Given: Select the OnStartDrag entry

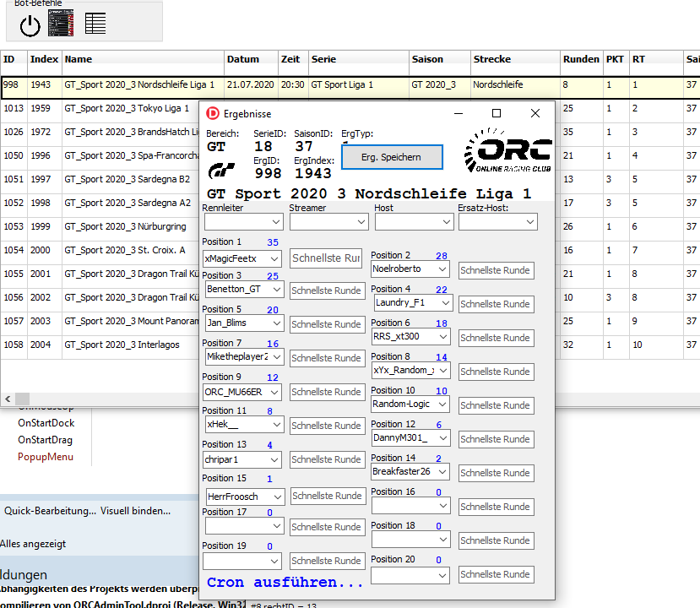Looking at the screenshot, I should 45,440.
